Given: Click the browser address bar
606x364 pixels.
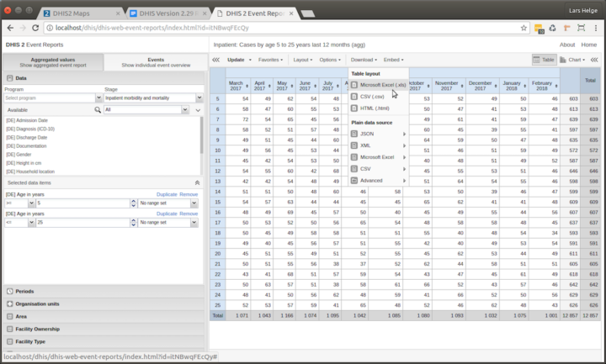Looking at the screenshot, I should pos(285,28).
